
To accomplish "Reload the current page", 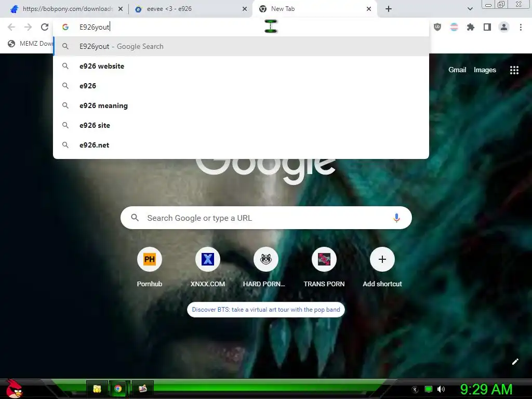I will coord(45,27).
